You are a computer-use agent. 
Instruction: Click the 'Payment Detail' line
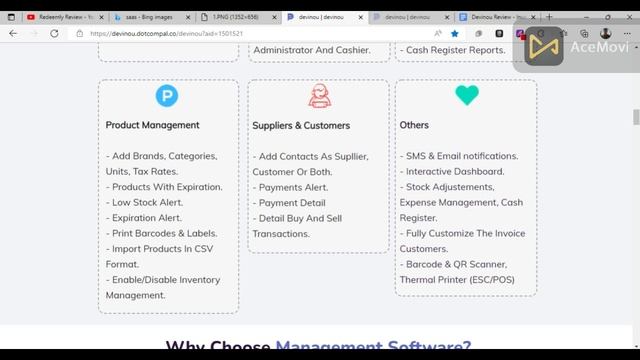[x=289, y=203]
